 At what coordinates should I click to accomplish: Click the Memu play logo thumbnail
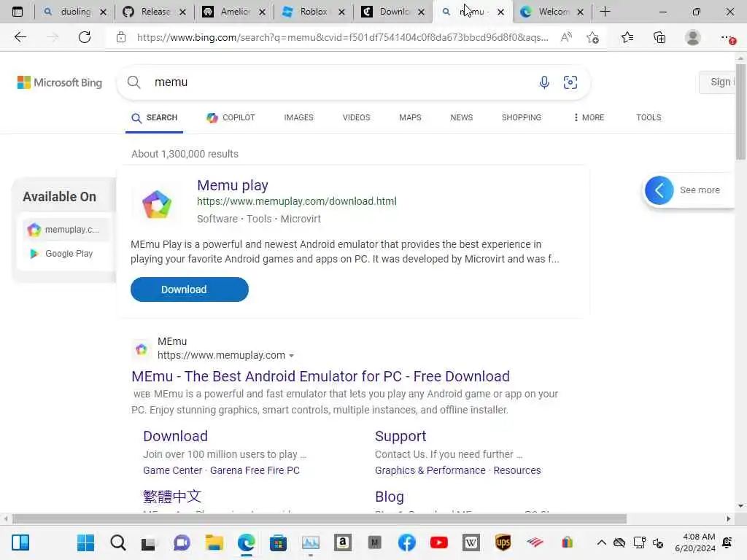157,204
